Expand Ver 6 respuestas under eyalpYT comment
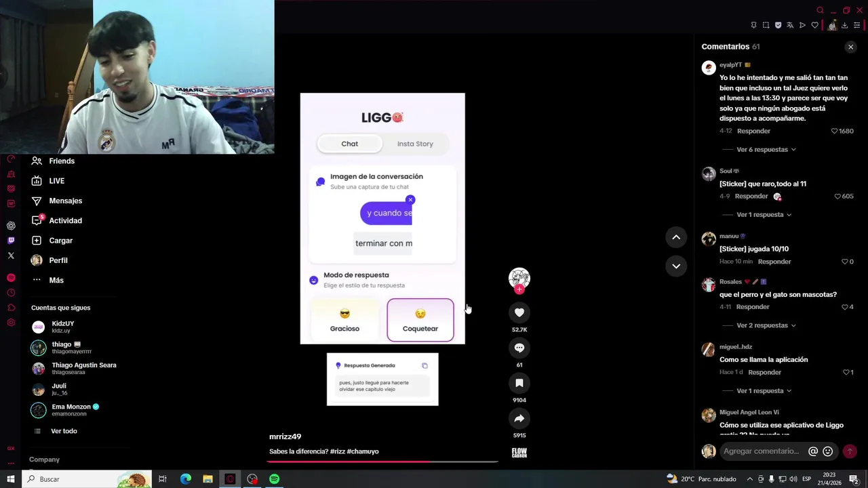Viewport: 868px width, 488px height. [766, 149]
